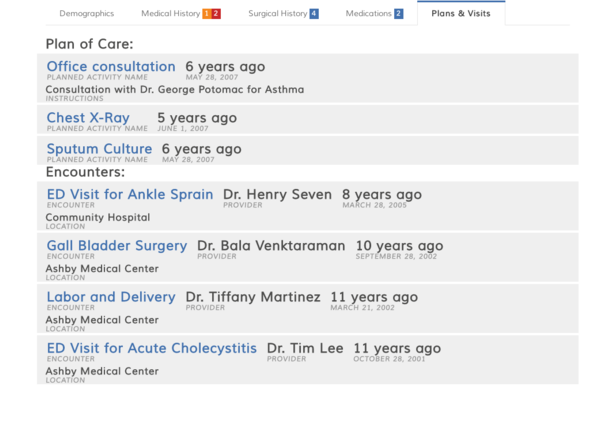615x424 pixels.
Task: Open the Chest X-Ray activity
Action: (x=88, y=118)
